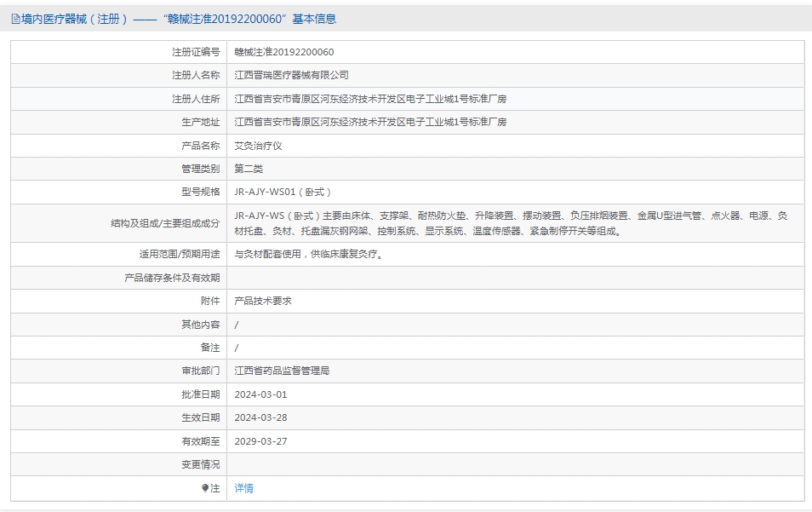Open the 详情 link
The width and height of the screenshot is (812, 512).
tap(244, 488)
